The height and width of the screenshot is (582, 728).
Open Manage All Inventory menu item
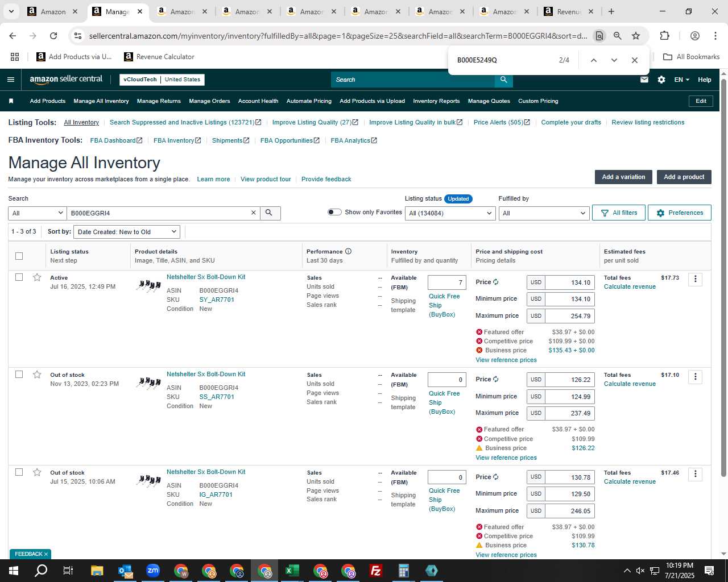(x=101, y=101)
